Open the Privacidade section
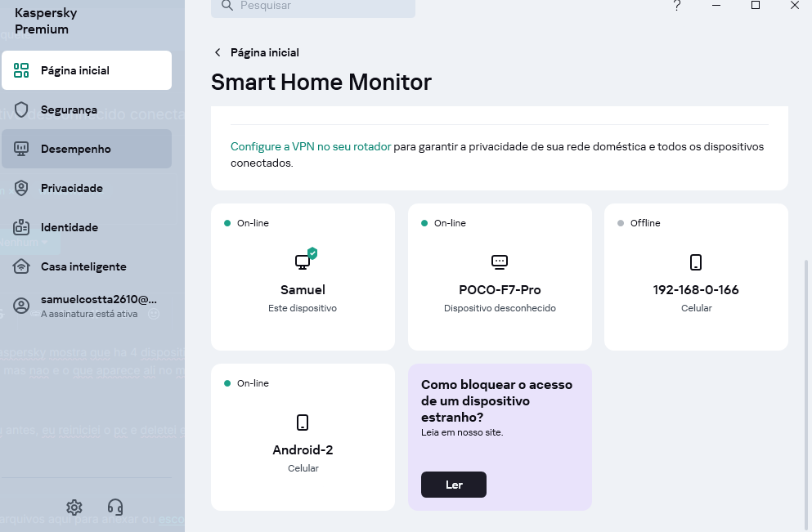Image resolution: width=812 pixels, height=532 pixels. point(87,189)
